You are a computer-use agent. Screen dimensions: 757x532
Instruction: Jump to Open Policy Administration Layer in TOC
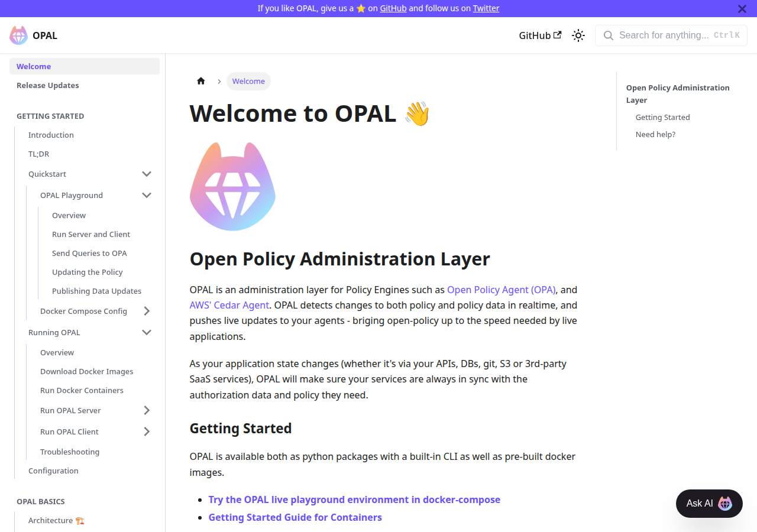[678, 93]
